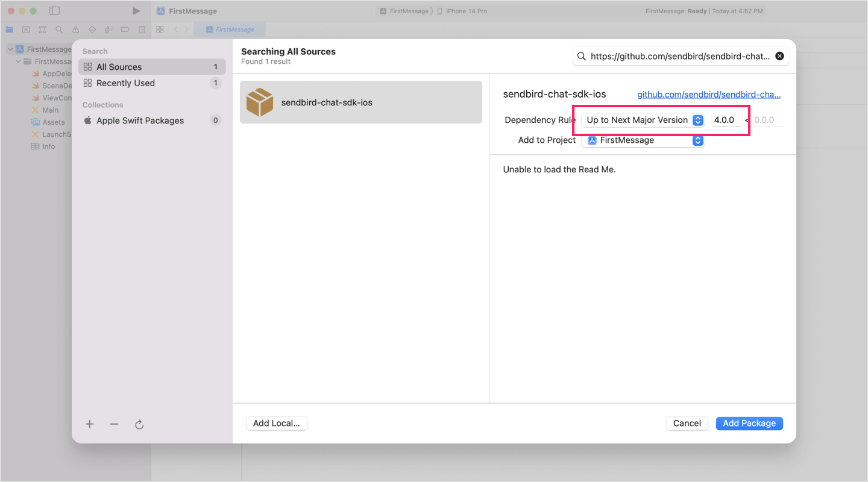Click the Apple logo beside Swift Packages
This screenshot has height=482, width=868.
(x=87, y=120)
